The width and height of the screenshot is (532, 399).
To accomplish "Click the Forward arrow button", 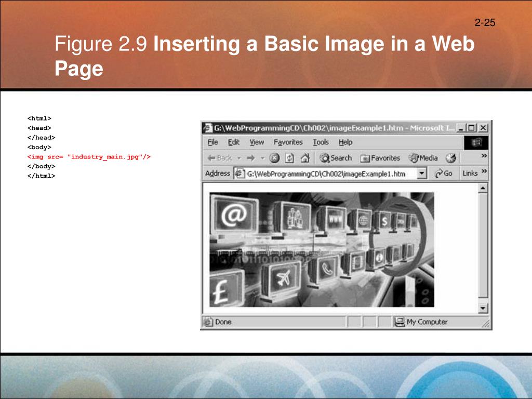I will (x=250, y=158).
